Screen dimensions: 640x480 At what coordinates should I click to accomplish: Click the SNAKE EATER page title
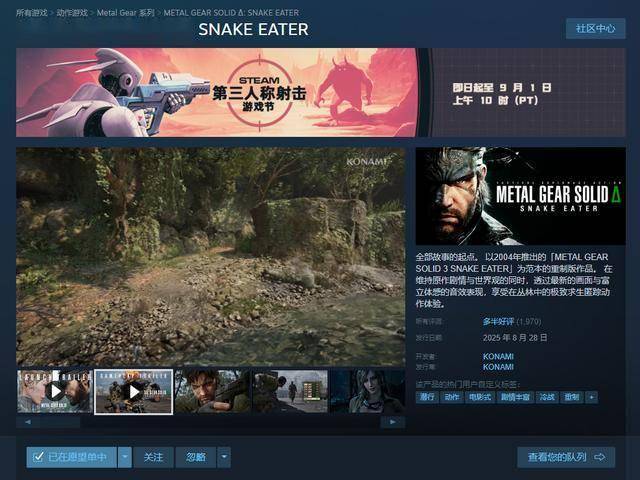253,29
